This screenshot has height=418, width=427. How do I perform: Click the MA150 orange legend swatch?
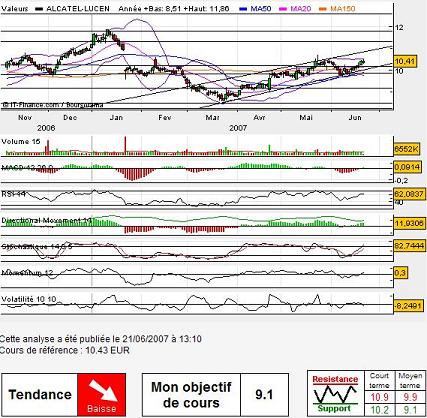coord(323,9)
